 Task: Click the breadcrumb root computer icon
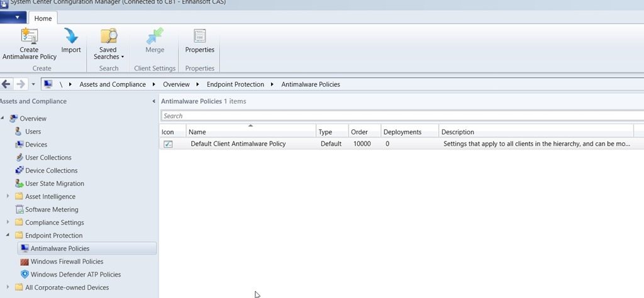pos(48,84)
